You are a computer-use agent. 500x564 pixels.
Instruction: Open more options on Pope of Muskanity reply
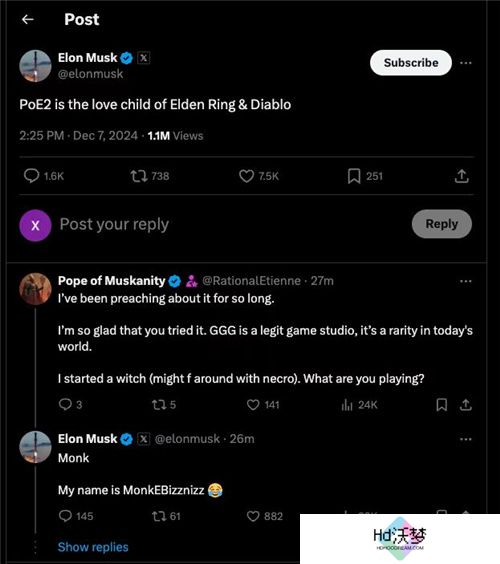click(x=466, y=281)
